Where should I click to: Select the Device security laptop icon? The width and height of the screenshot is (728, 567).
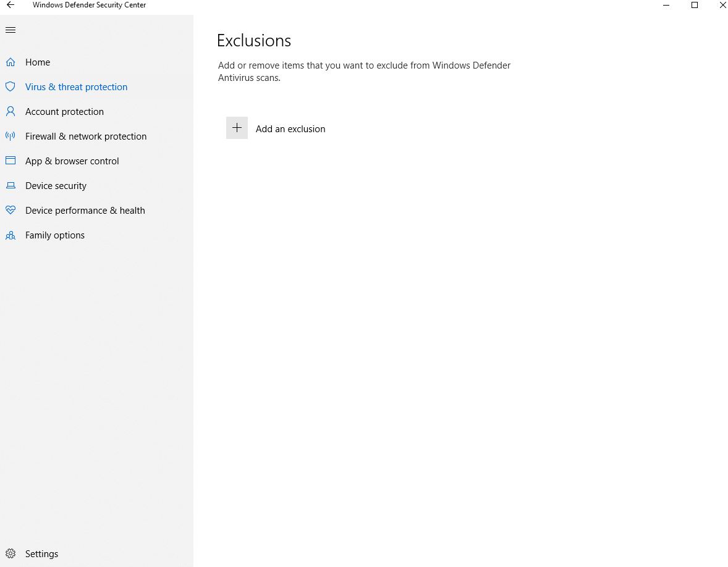[x=11, y=185]
